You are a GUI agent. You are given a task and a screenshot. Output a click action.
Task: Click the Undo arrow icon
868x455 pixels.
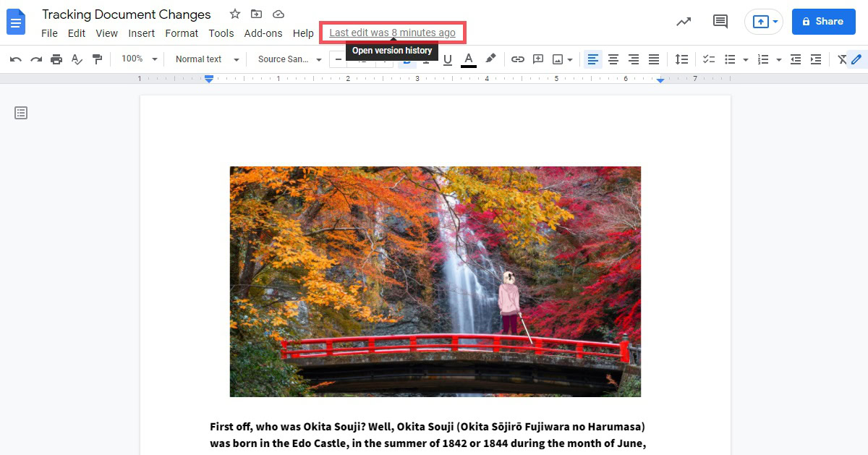coord(16,59)
